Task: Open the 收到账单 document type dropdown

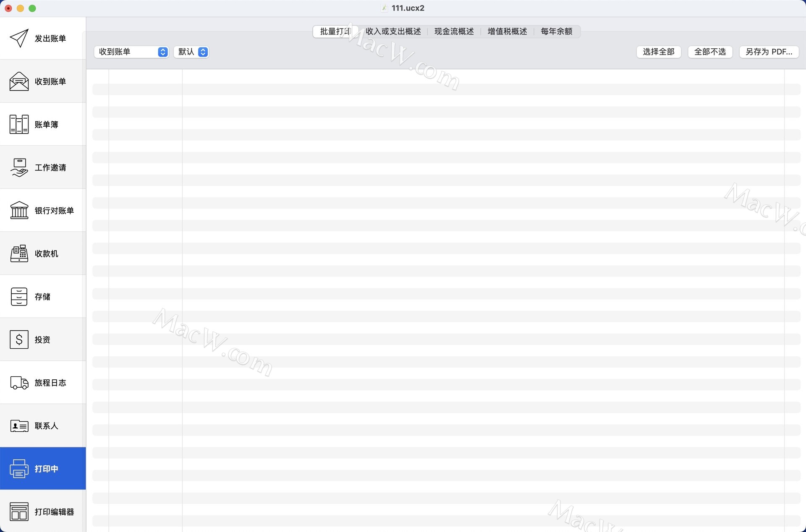Action: [131, 52]
